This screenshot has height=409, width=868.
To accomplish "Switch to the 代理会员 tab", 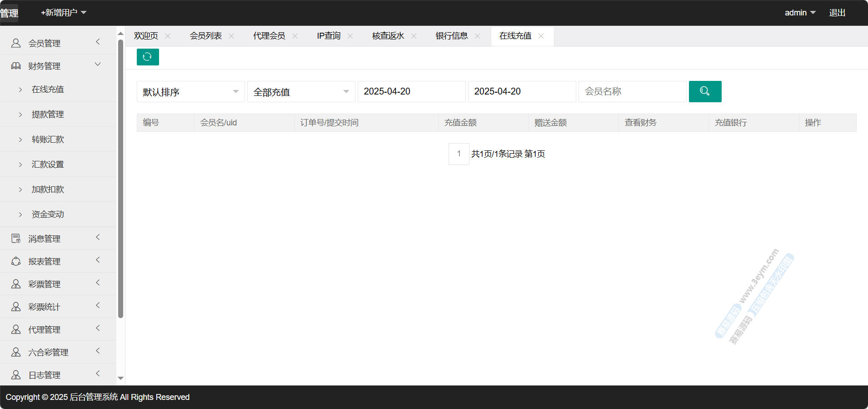I will 269,36.
